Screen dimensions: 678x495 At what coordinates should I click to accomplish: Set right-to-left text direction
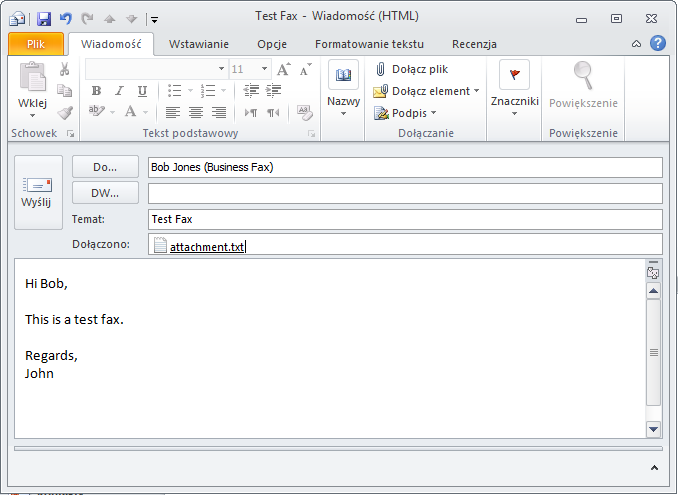(x=273, y=113)
